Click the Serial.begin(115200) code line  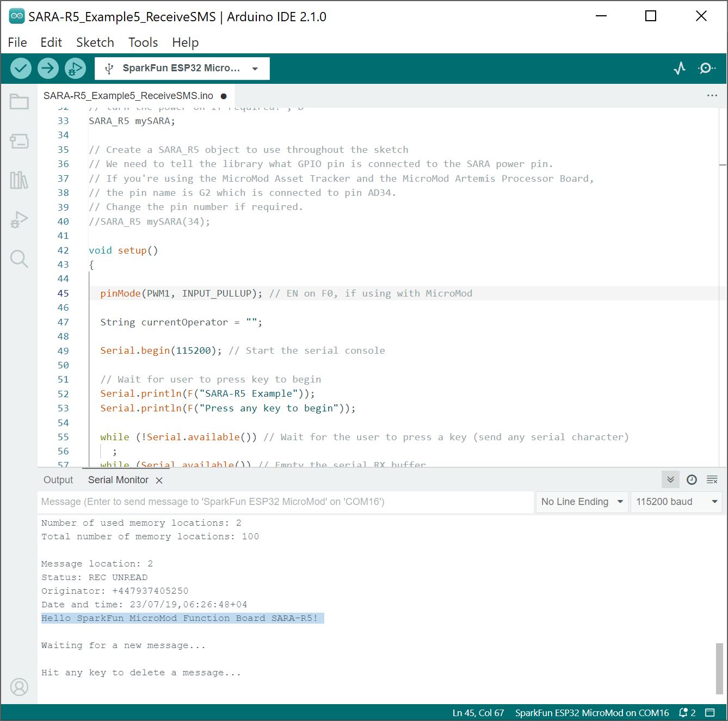[x=242, y=350]
